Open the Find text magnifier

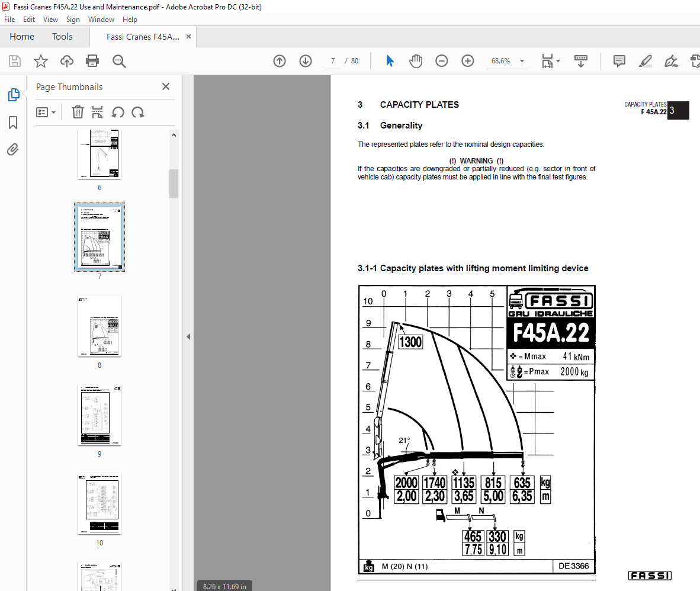coord(119,61)
